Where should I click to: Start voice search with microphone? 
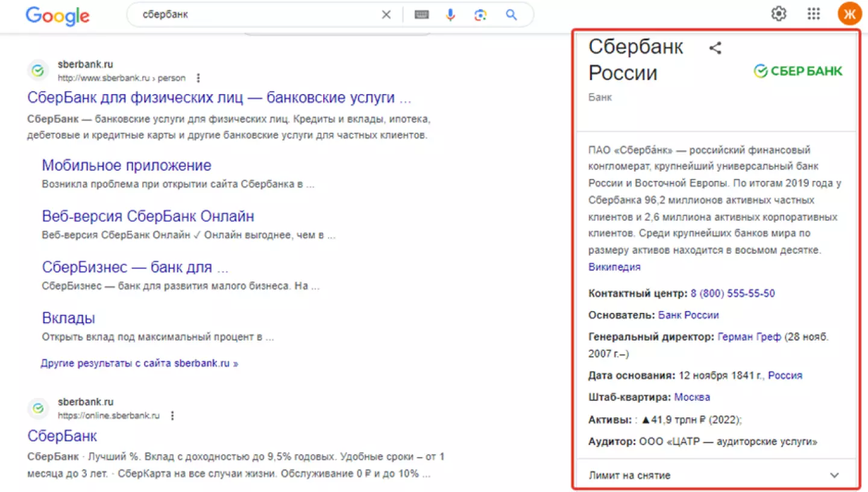click(450, 15)
